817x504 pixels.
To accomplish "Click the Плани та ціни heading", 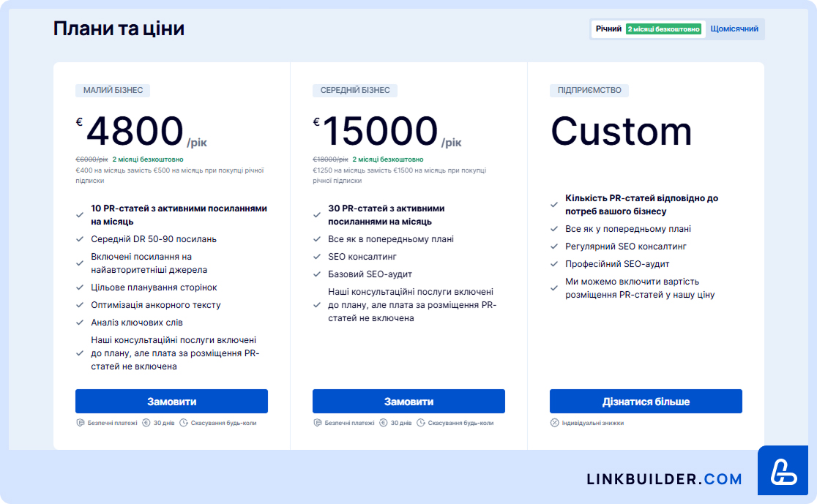I will tap(119, 29).
